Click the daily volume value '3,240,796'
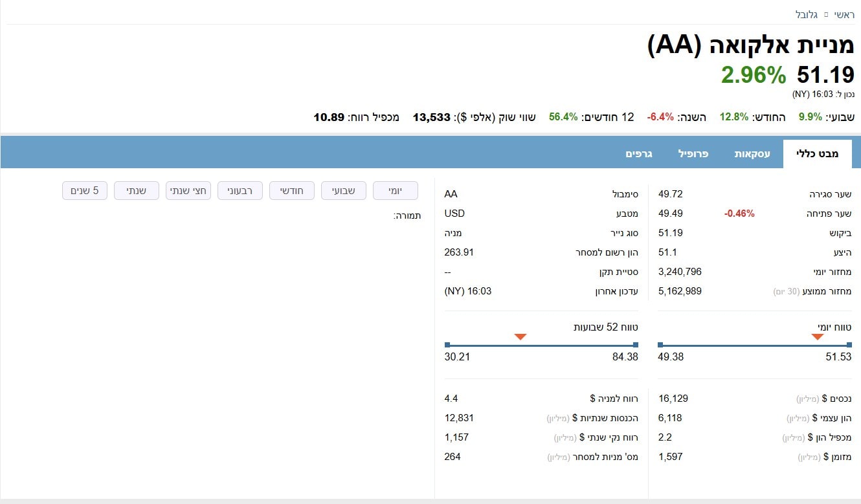This screenshot has height=504, width=861. click(680, 272)
